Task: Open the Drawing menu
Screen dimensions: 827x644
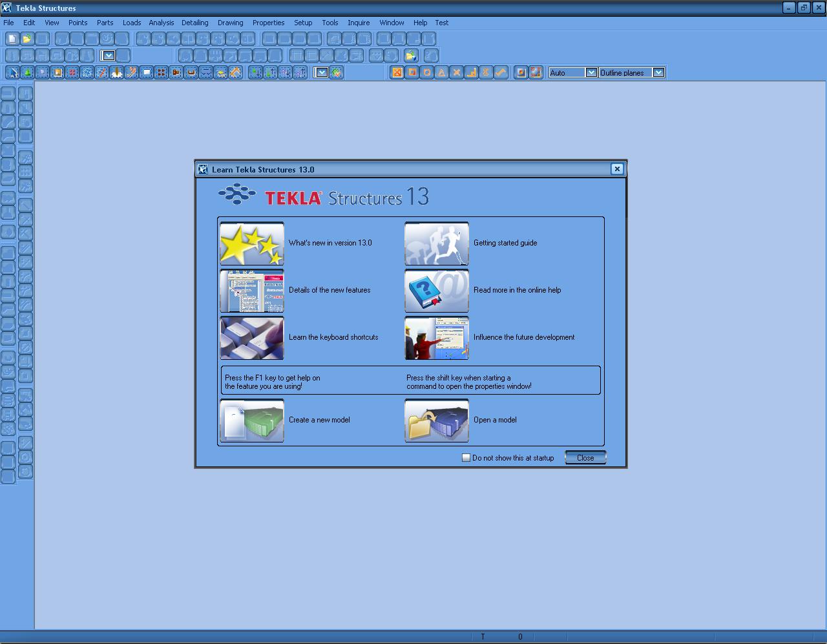Action: tap(230, 23)
